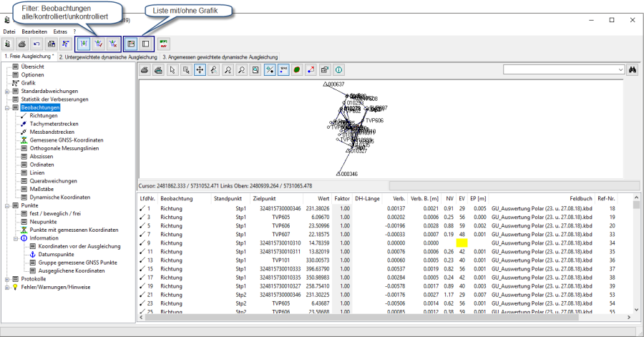This screenshot has width=644, height=337.
Task: Toggle the show all observations filter
Action: 83,44
